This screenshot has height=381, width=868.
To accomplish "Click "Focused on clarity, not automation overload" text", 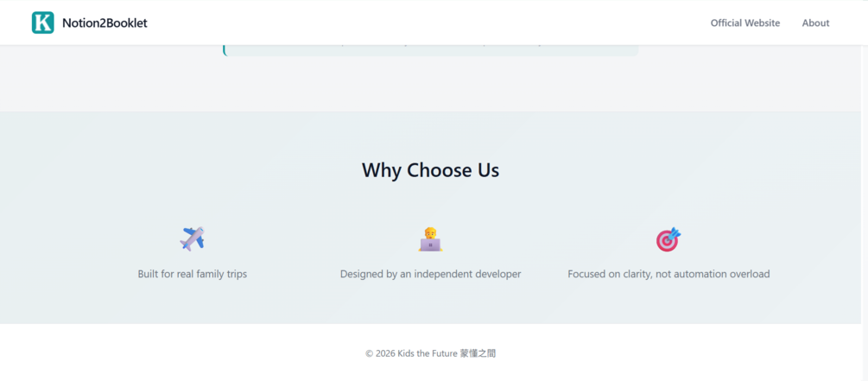I will pos(668,274).
